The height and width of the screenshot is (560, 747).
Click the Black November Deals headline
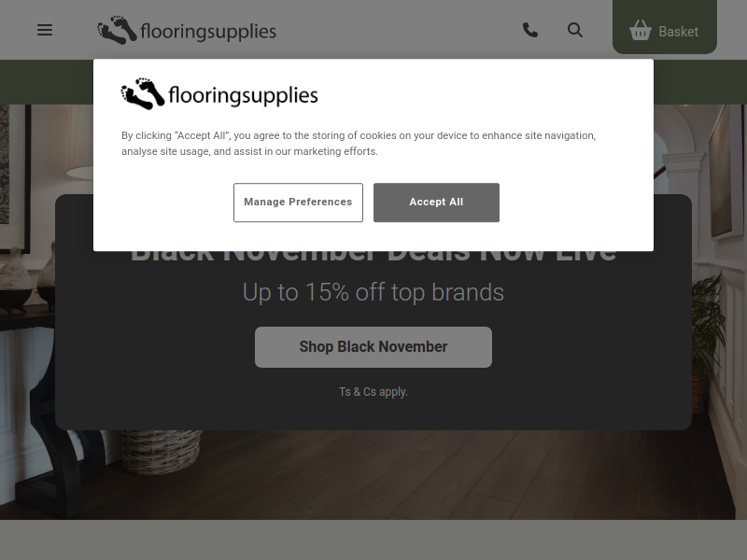click(x=373, y=256)
